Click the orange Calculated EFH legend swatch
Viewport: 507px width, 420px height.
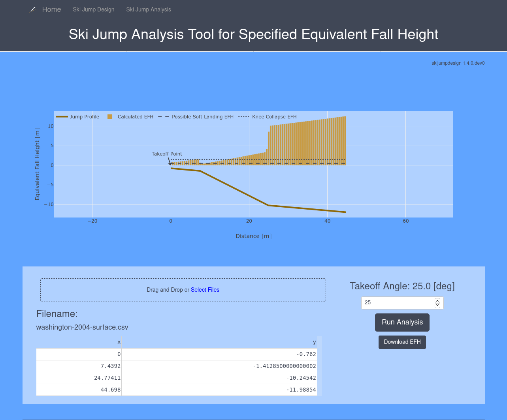(109, 117)
